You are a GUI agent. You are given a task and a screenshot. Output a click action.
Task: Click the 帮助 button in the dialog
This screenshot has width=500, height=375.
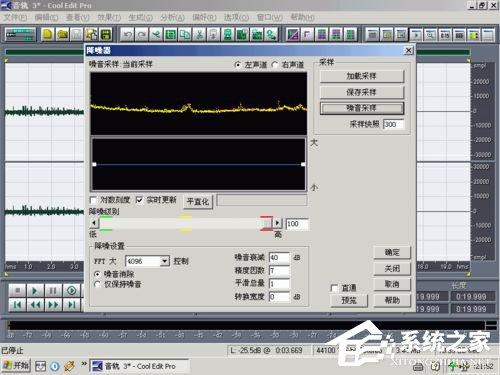392,301
